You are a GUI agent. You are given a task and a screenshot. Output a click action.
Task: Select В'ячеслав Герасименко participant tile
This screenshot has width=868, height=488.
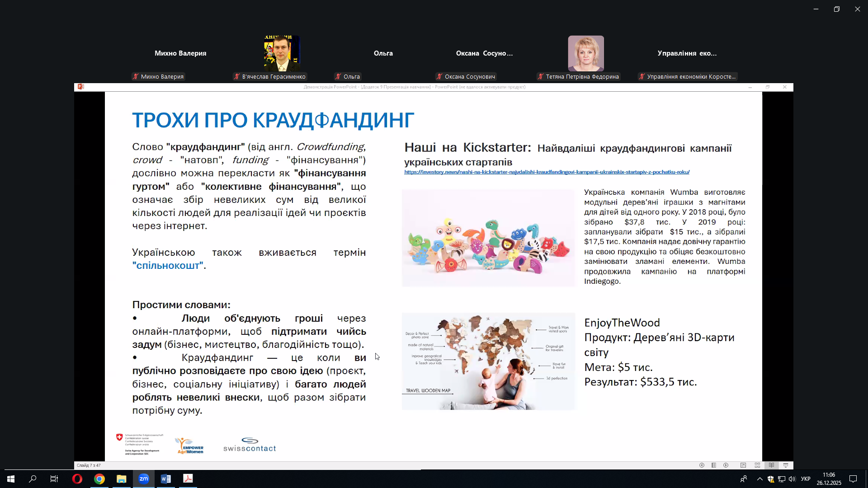282,53
